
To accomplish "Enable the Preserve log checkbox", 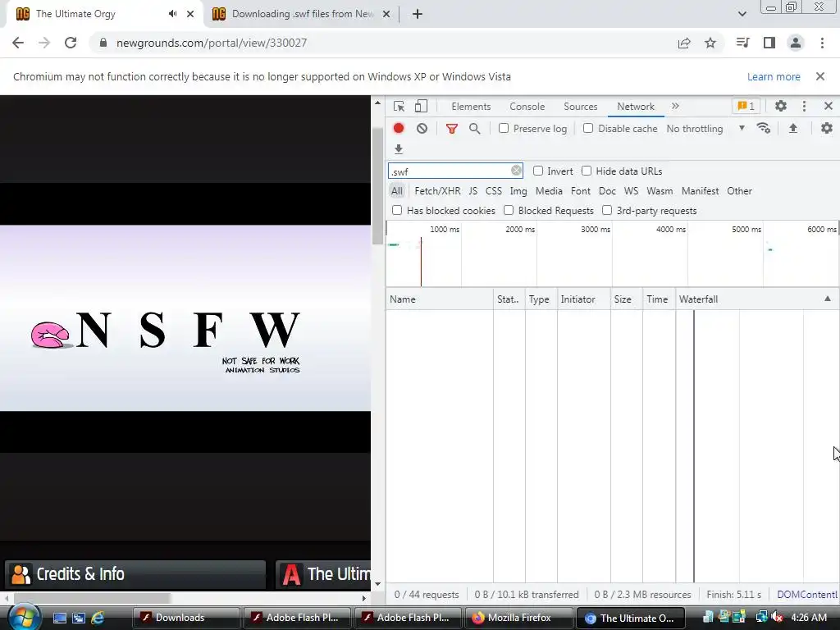I will point(504,128).
